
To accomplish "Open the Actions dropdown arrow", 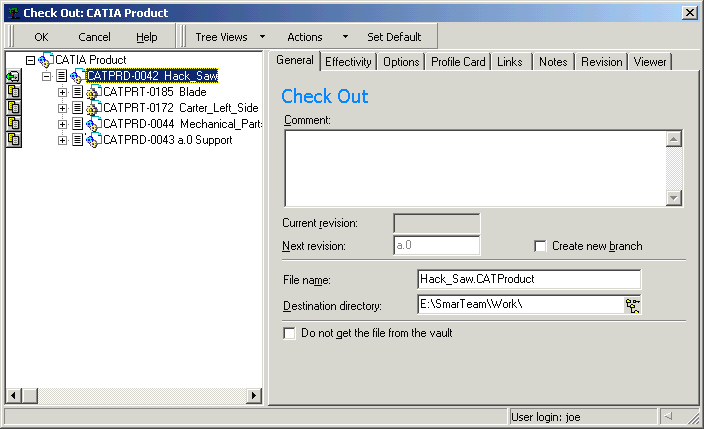I will [345, 37].
